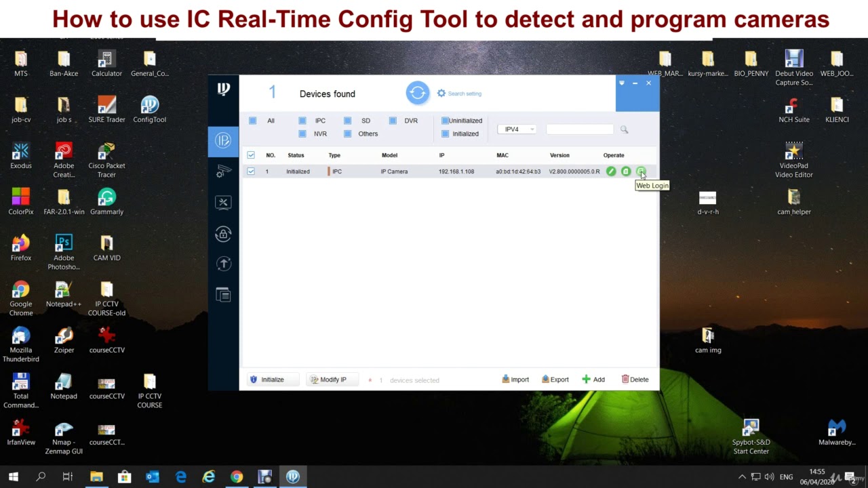This screenshot has width=868, height=488.
Task: Open the Templates sidebar icon
Action: tap(223, 294)
